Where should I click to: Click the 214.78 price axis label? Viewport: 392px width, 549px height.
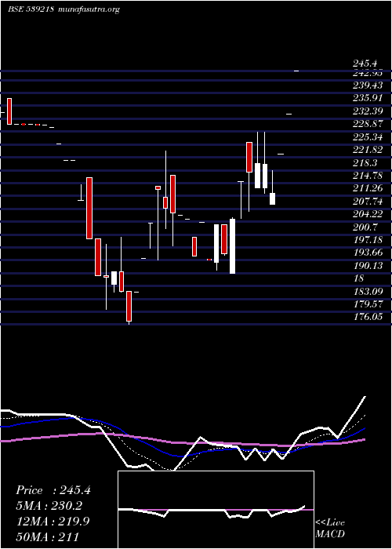point(368,176)
